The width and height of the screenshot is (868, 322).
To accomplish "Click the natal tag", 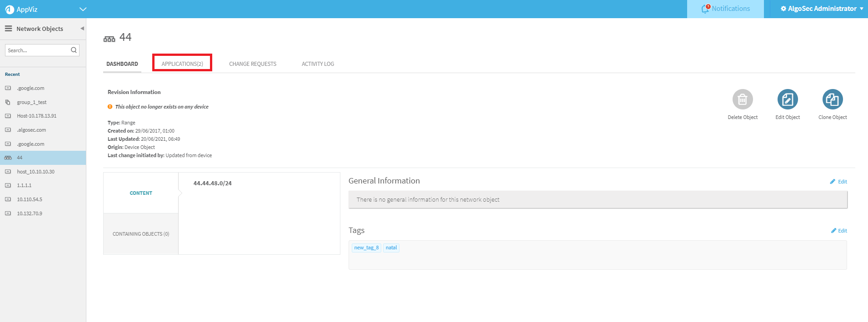I will pos(391,248).
